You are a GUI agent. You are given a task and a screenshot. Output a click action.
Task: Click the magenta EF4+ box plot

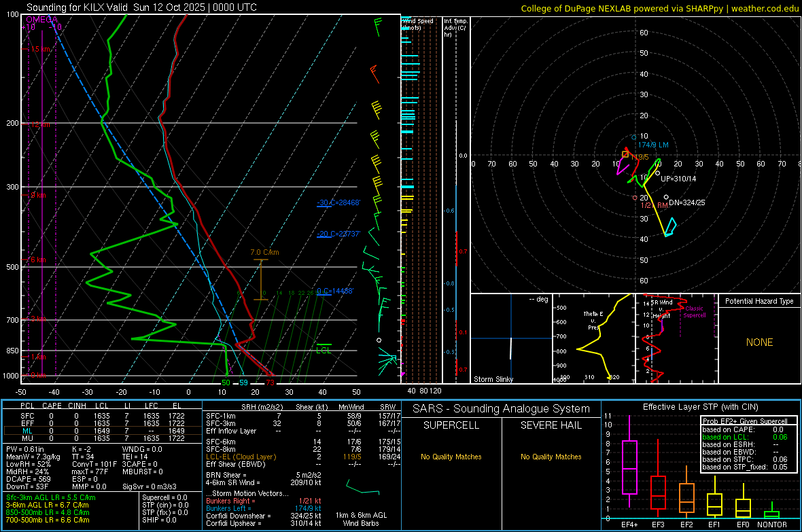tap(629, 467)
